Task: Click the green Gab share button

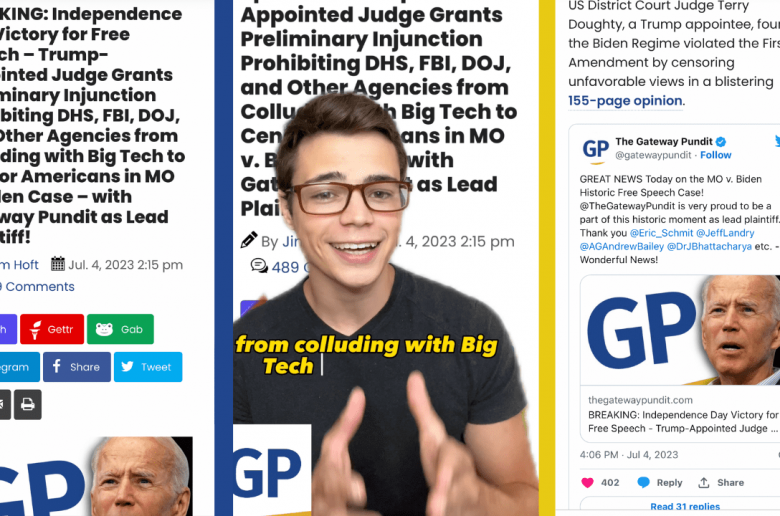Action: coord(120,329)
